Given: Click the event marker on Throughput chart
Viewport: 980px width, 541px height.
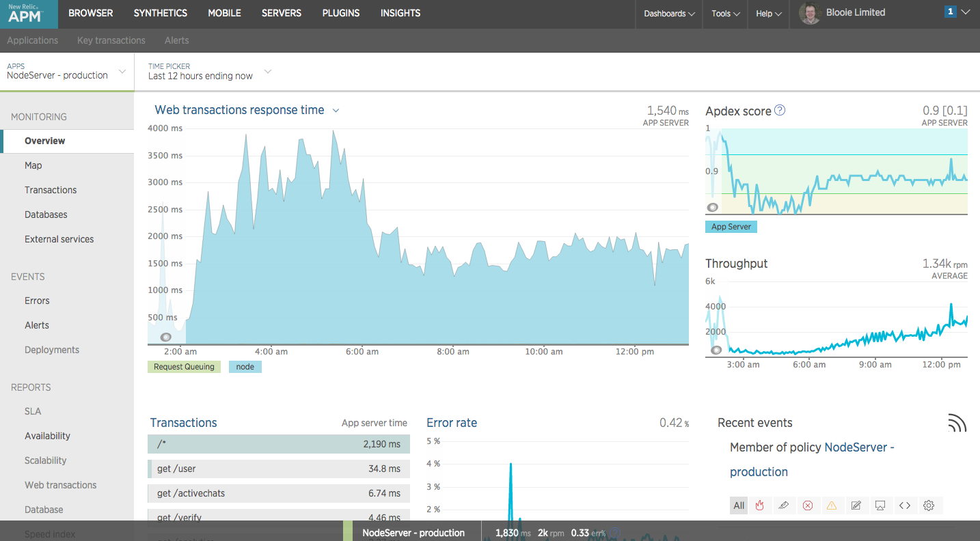Looking at the screenshot, I should (716, 350).
